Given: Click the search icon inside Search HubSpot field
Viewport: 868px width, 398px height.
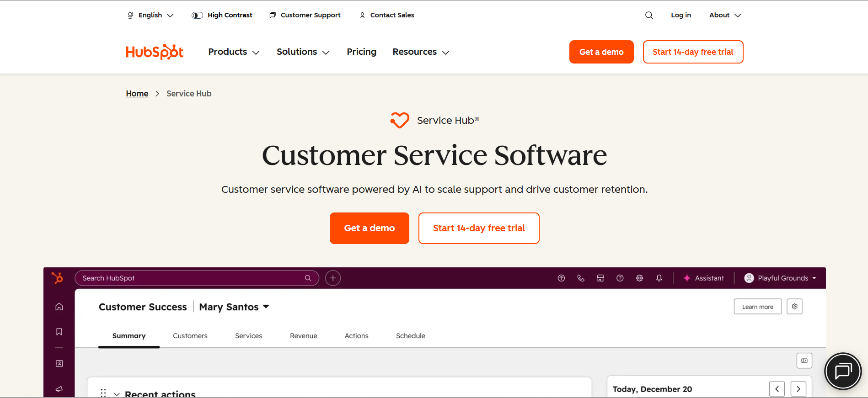Looking at the screenshot, I should pos(308,278).
